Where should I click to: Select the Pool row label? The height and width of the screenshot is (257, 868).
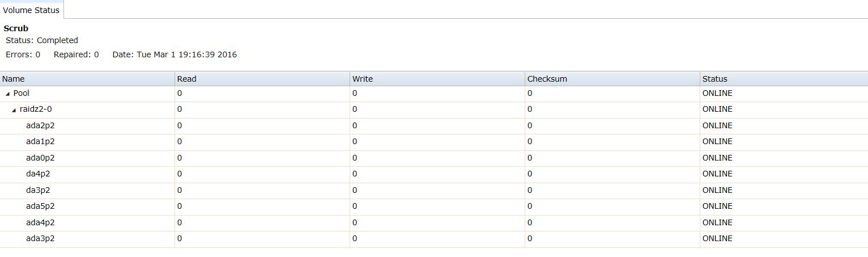[22, 93]
